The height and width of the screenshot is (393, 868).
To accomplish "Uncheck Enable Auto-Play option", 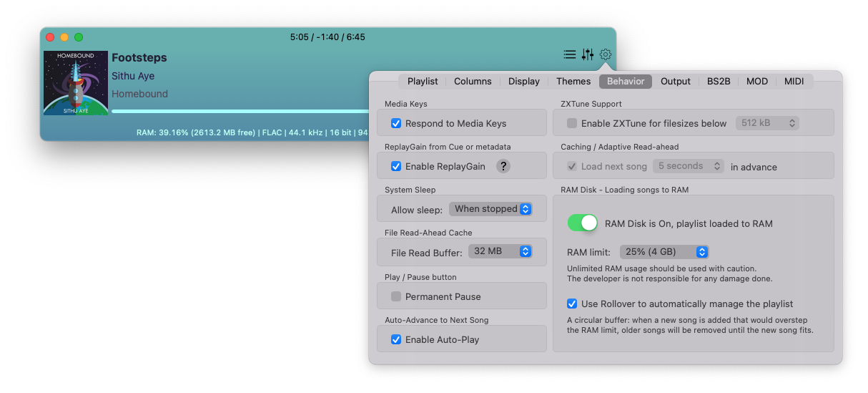I will coord(396,339).
